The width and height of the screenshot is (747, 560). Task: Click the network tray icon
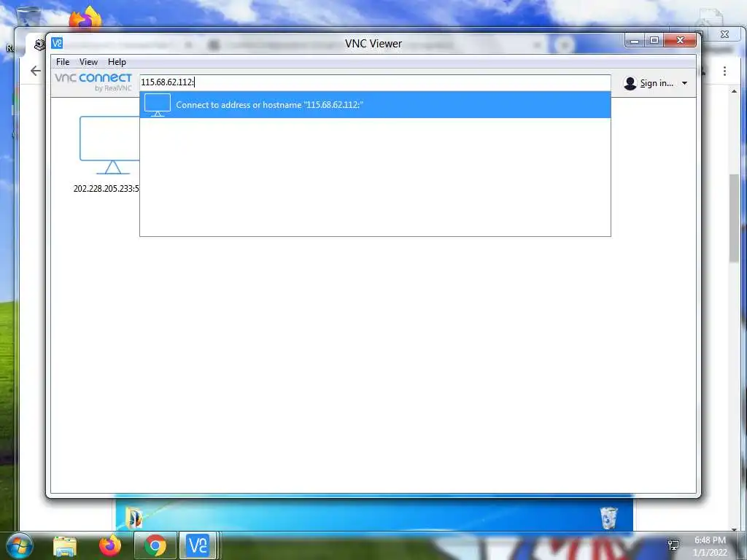pos(673,545)
